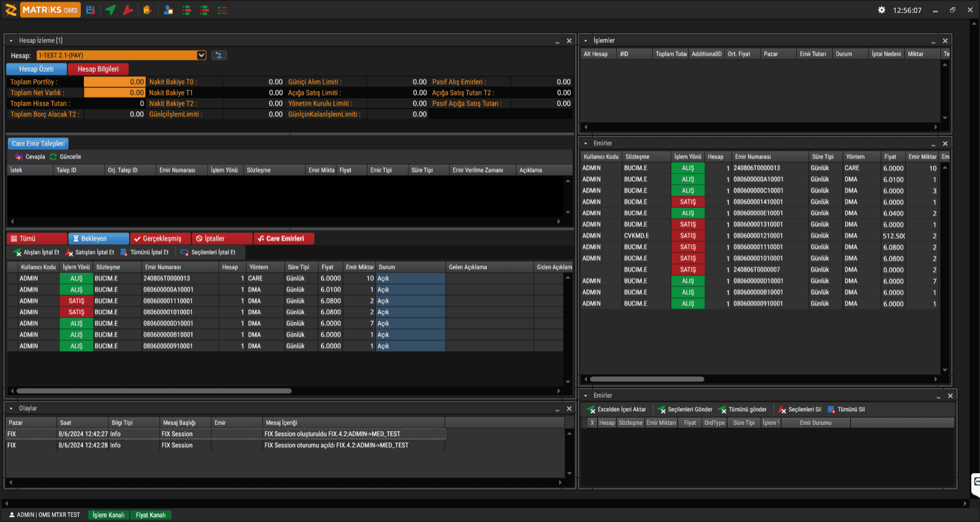Click the Care Emir Talepleri tab
The height and width of the screenshot is (522, 980).
pos(38,144)
